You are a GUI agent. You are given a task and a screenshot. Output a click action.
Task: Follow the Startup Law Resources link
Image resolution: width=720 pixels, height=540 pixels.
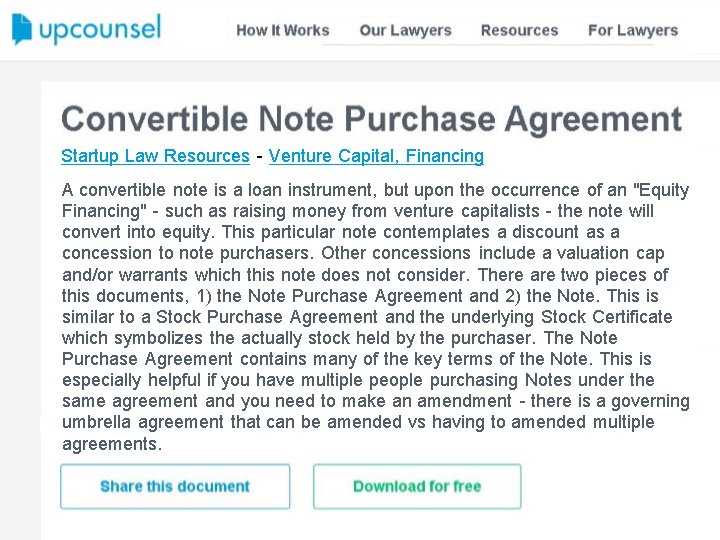coord(155,156)
